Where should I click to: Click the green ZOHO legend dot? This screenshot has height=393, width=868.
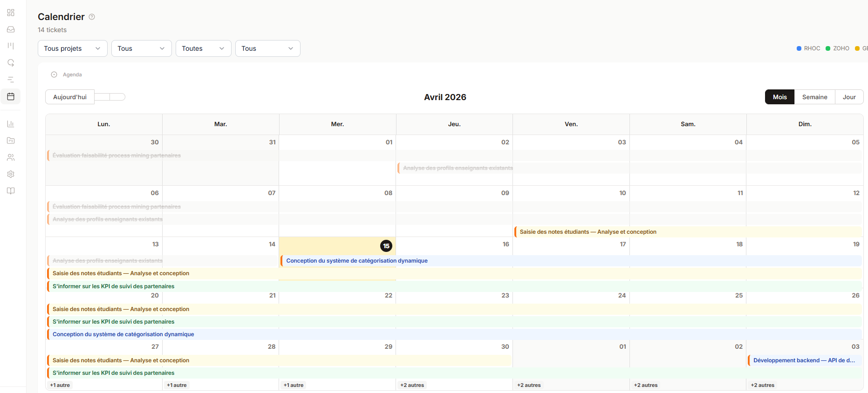(x=828, y=48)
